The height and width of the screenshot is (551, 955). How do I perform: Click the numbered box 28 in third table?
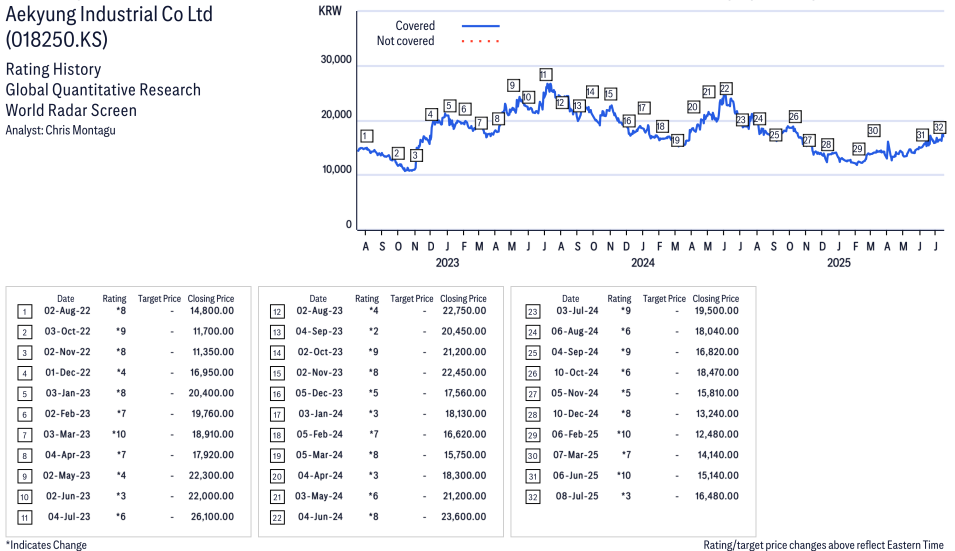pyautogui.click(x=532, y=415)
